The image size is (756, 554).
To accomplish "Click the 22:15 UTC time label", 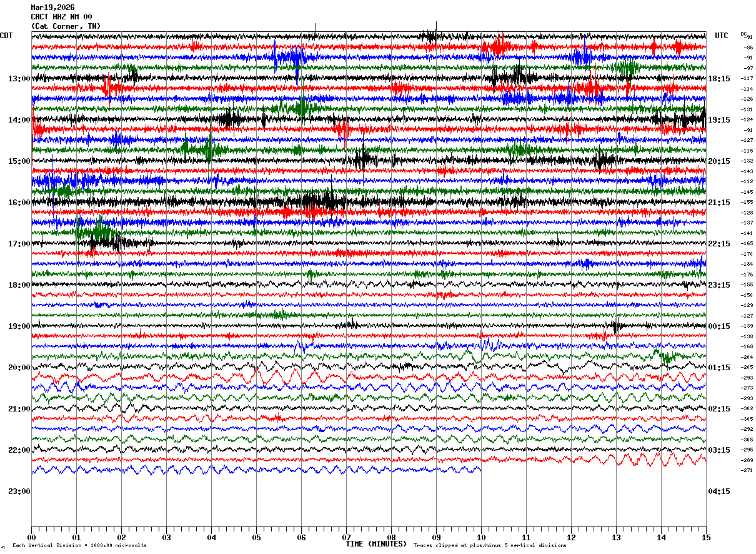I will coord(719,244).
